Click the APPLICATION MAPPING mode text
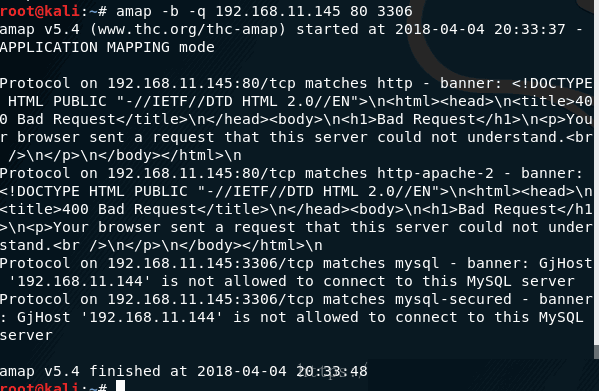Viewport: 599px width, 391px height. tap(107, 47)
